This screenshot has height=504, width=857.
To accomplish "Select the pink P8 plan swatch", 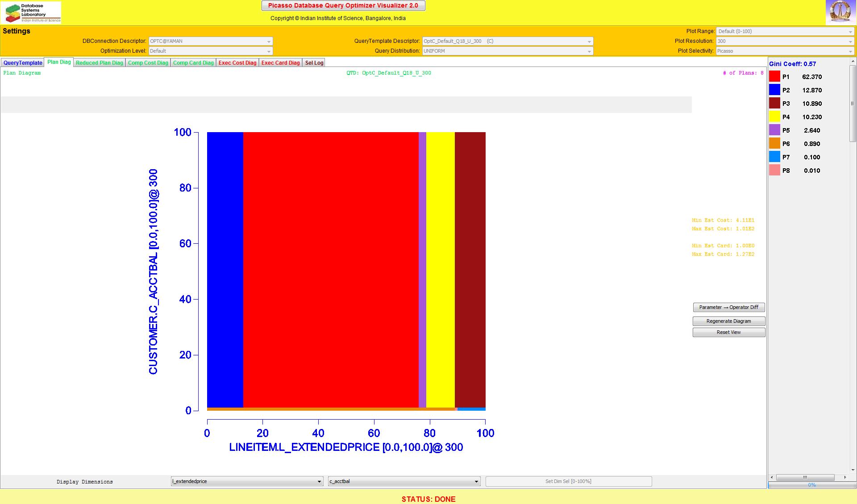I will tap(774, 171).
